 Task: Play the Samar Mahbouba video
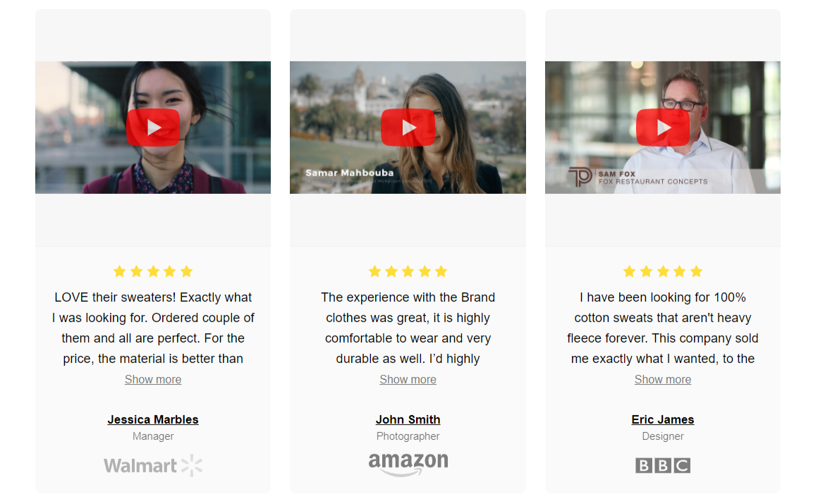(408, 128)
